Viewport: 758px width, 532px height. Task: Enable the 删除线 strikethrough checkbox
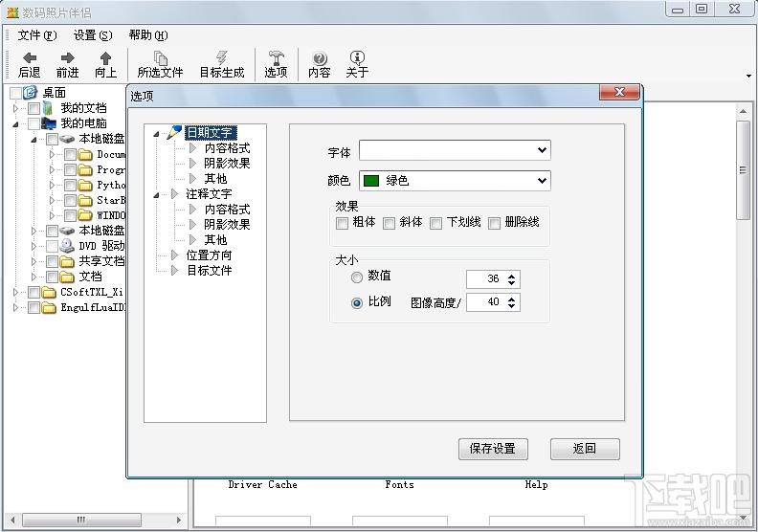(x=494, y=223)
